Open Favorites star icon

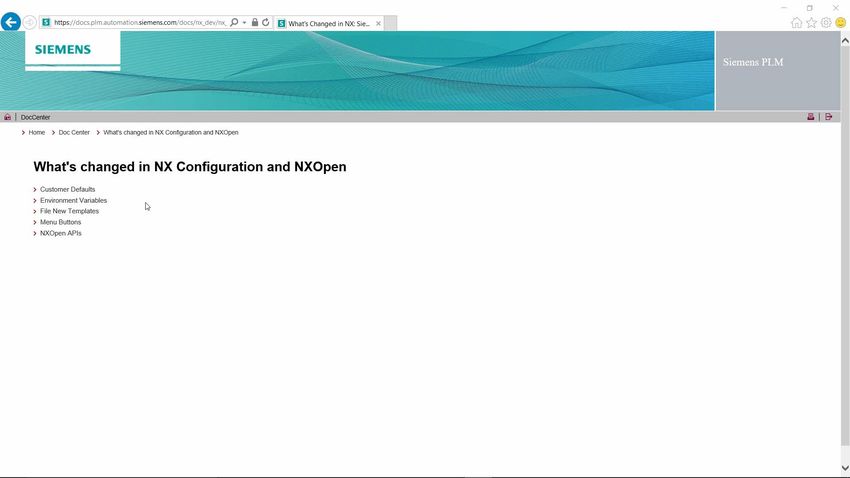click(811, 23)
